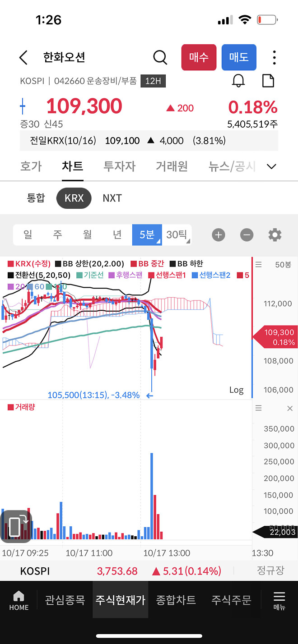Toggle Log scale on the chart
This screenshot has width=298, height=644.
236,390
